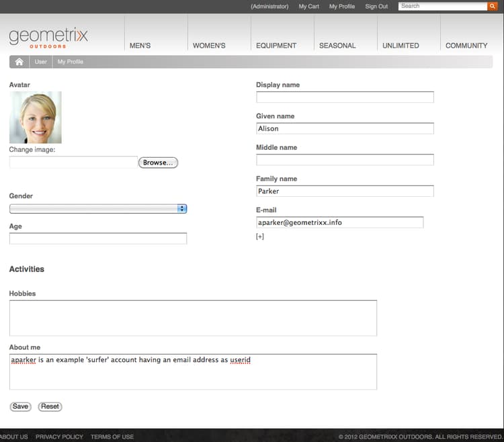The image size is (504, 442).
Task: Click the avatar photo thumbnail
Action: (36, 118)
